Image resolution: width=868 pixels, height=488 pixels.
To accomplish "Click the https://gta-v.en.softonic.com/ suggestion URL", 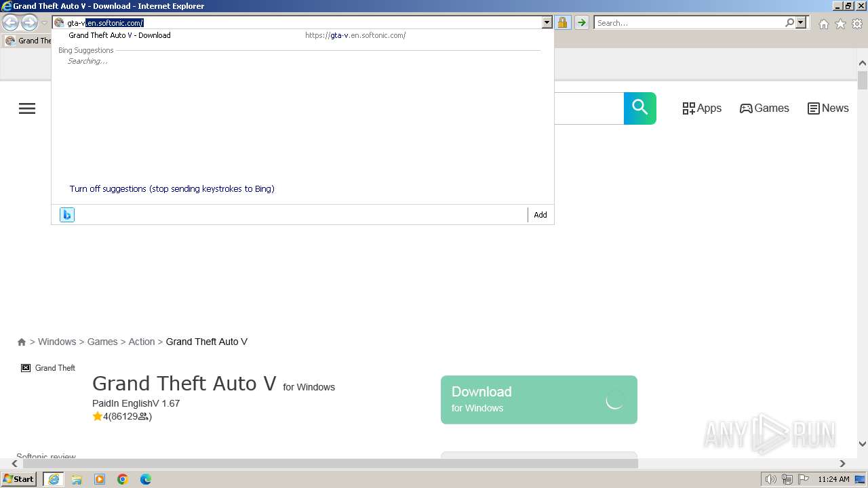I will point(355,35).
